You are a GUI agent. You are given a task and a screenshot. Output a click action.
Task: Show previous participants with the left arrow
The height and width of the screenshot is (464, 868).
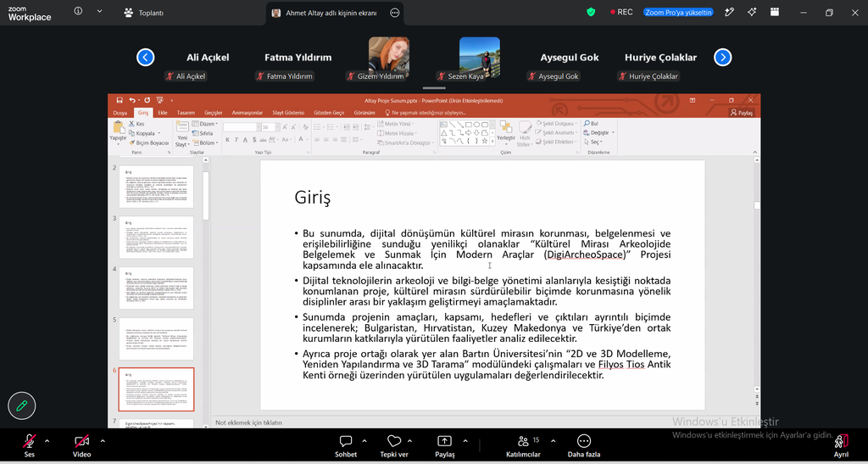point(146,57)
